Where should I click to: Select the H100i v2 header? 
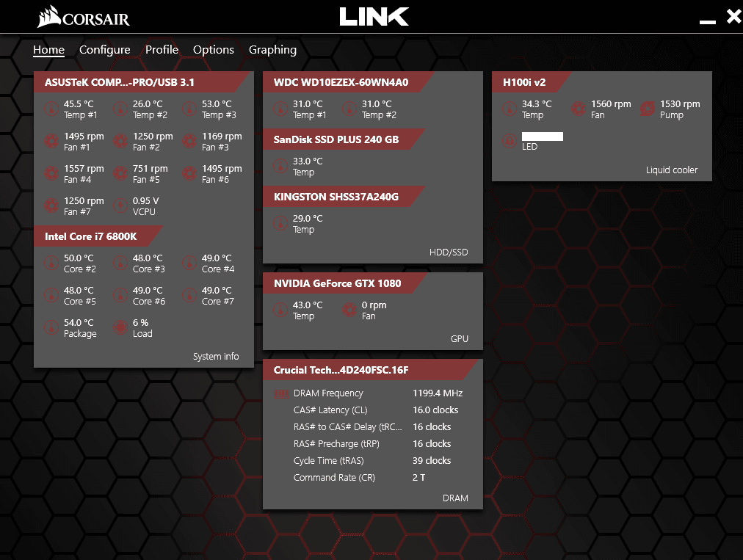pyautogui.click(x=531, y=82)
